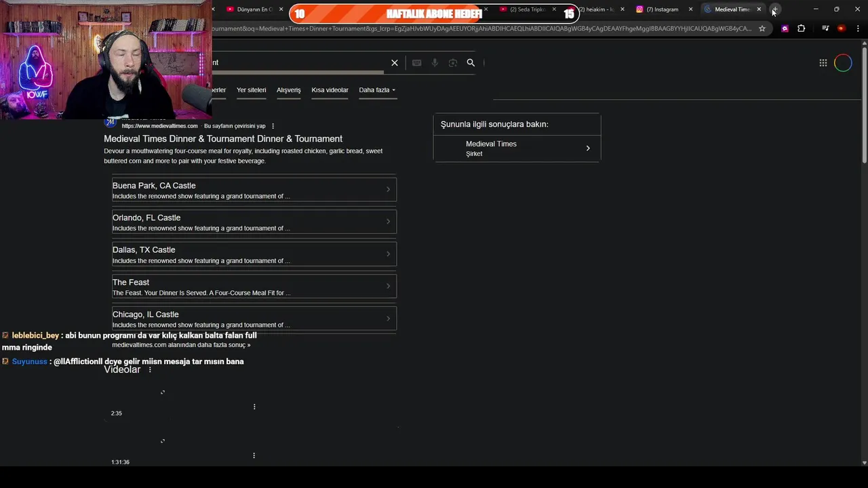The height and width of the screenshot is (488, 868).
Task: Open The Feast sitelink chevron
Action: (x=389, y=286)
